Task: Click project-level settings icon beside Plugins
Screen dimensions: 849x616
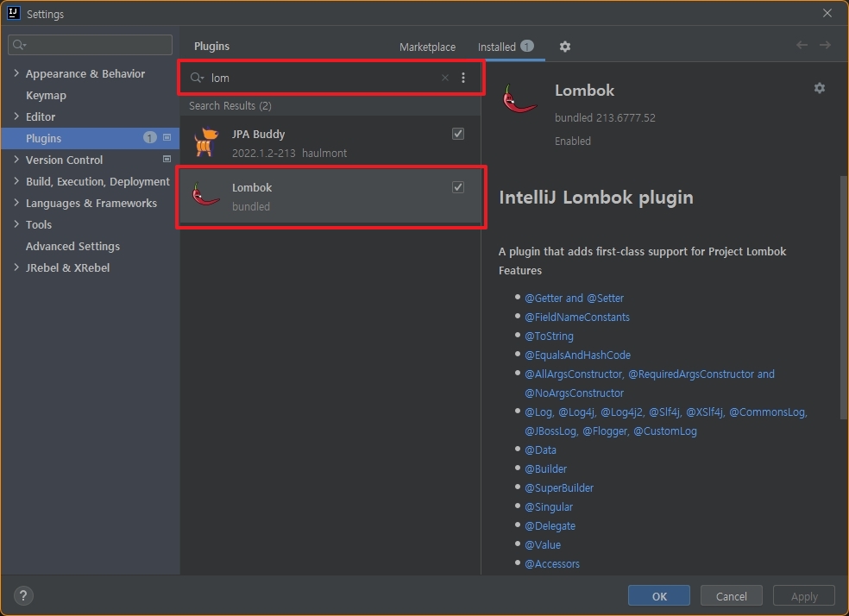Action: (x=167, y=137)
